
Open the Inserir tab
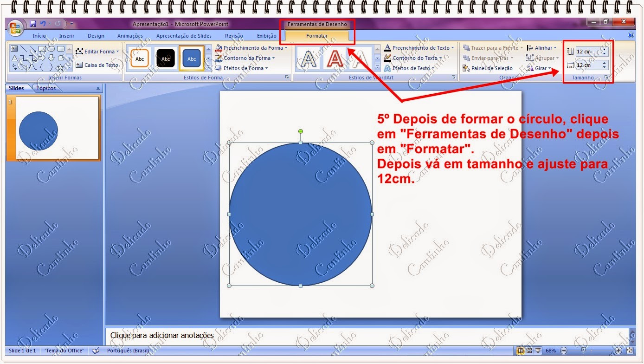click(x=67, y=36)
